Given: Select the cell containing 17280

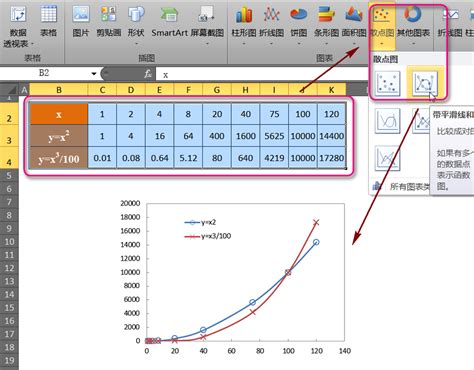Looking at the screenshot, I should [331, 158].
